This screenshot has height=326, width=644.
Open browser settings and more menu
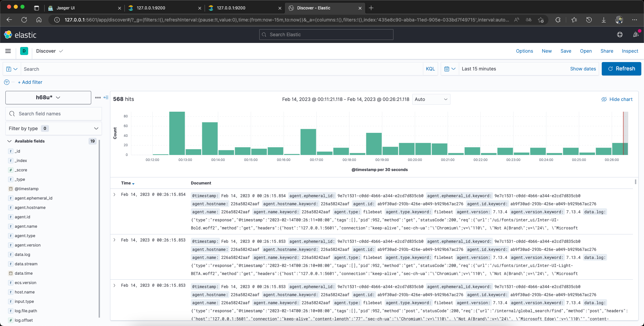(635, 20)
